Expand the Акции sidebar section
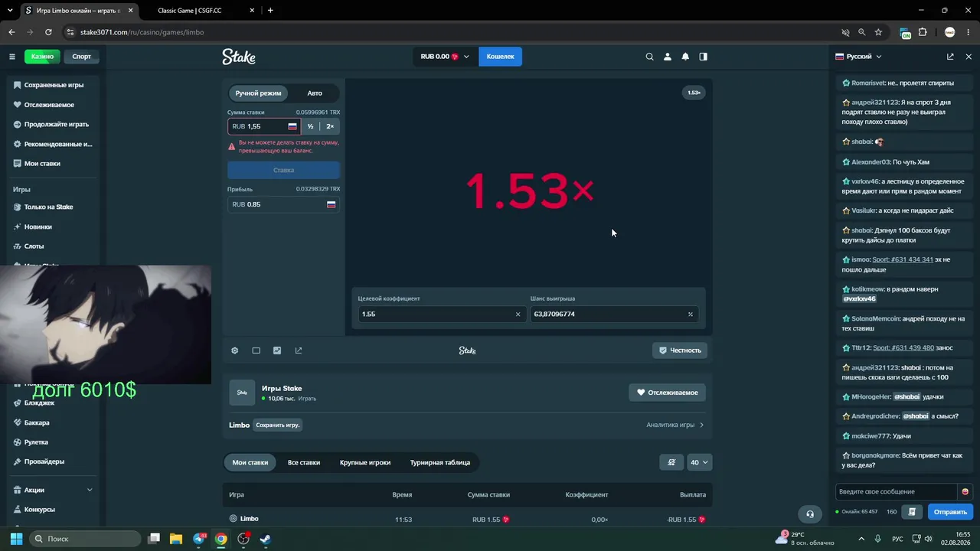980x551 pixels. pyautogui.click(x=53, y=490)
